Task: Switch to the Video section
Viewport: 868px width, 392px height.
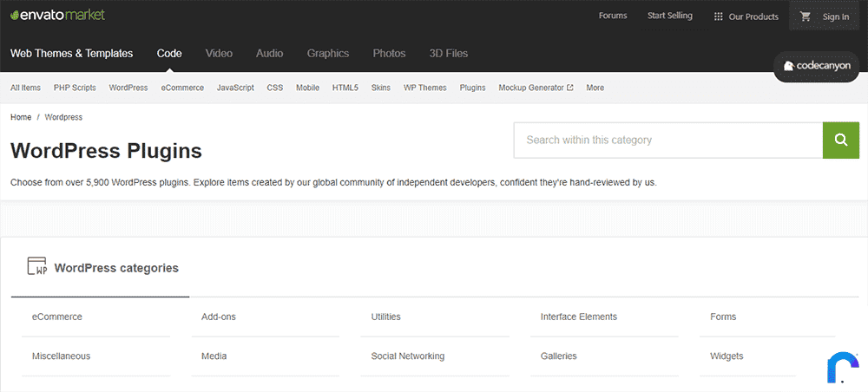Action: click(219, 54)
